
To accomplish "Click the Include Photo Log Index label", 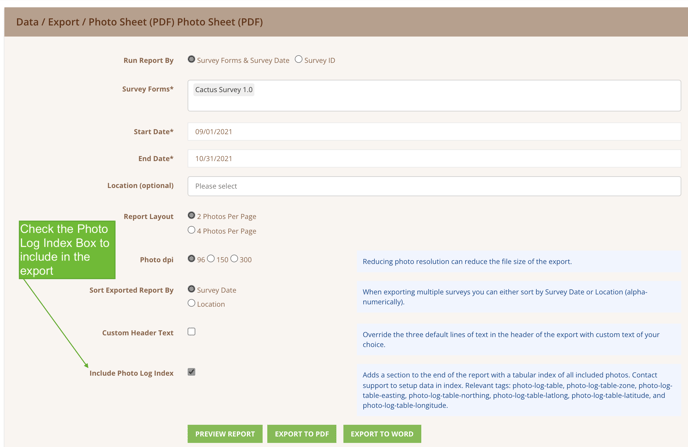I will coord(132,373).
